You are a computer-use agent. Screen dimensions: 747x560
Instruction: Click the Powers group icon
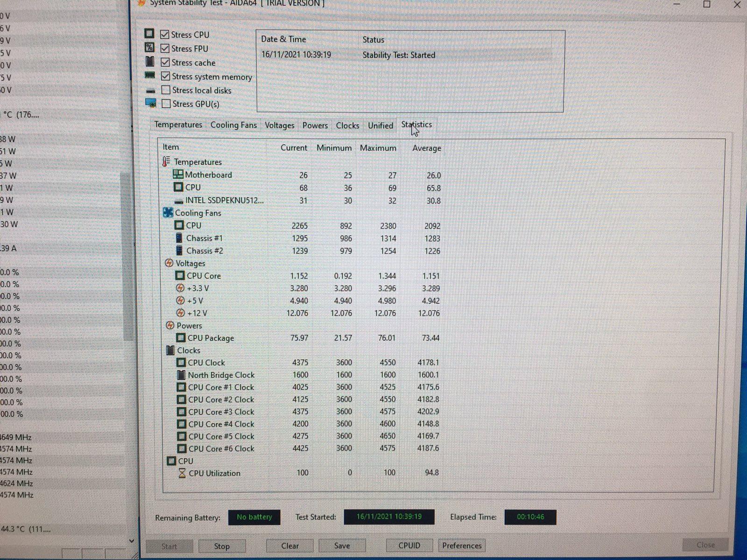point(170,325)
